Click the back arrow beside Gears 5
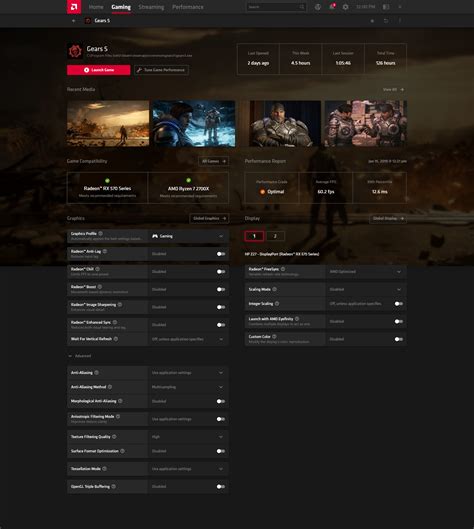474x529 pixels. point(74,21)
